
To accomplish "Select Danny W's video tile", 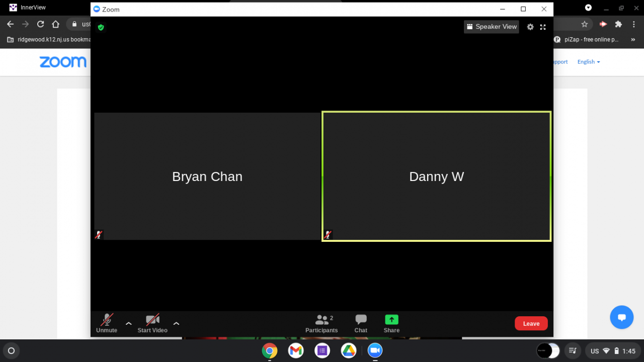I will [x=437, y=176].
